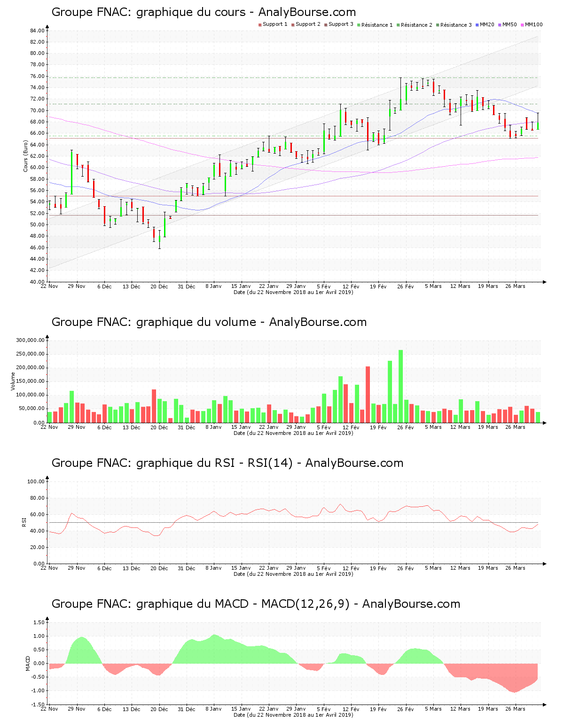Click '29 Nov' date under RSI chart

77,568
